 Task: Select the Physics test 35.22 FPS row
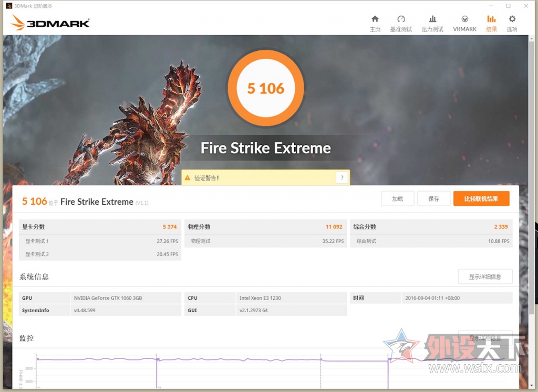pos(265,241)
